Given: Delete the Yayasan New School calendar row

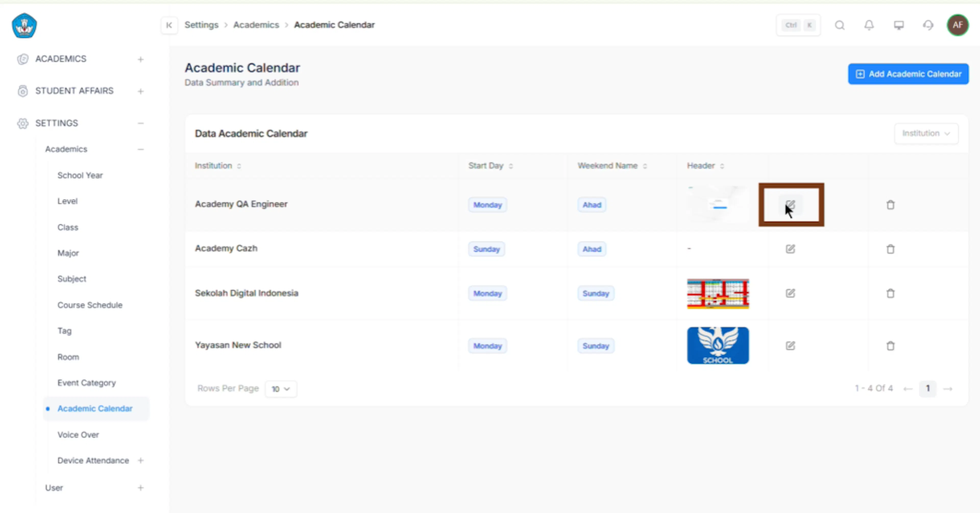Looking at the screenshot, I should coord(890,345).
